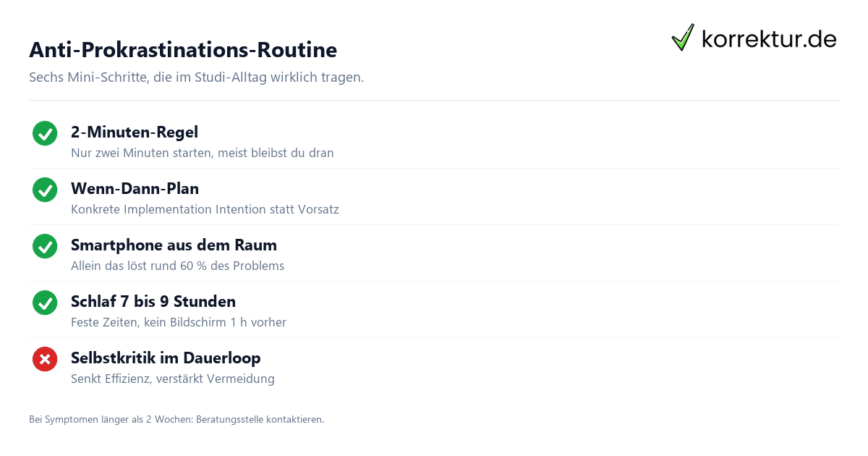
Task: Click the green checkmark in the korrektur.de logo
Action: (682, 38)
